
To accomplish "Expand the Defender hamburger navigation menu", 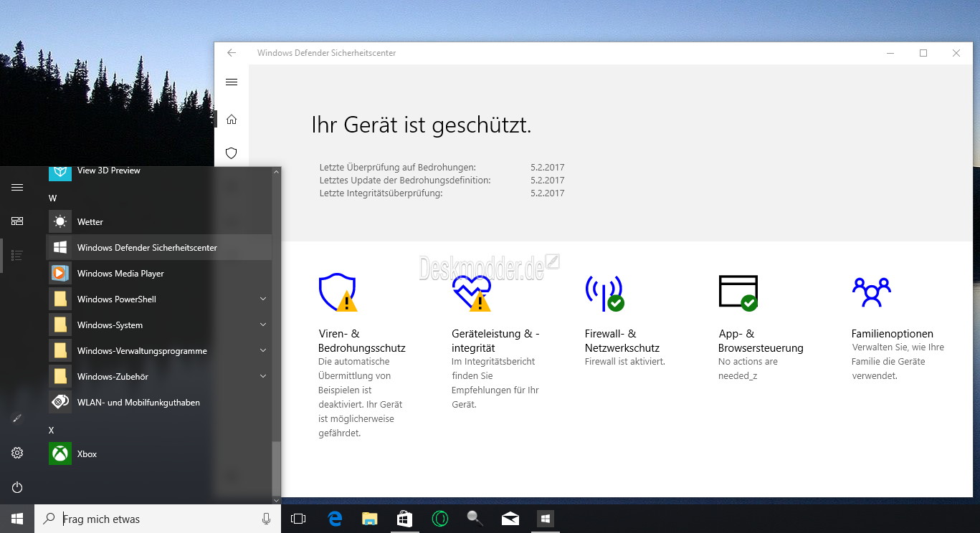I will point(232,82).
